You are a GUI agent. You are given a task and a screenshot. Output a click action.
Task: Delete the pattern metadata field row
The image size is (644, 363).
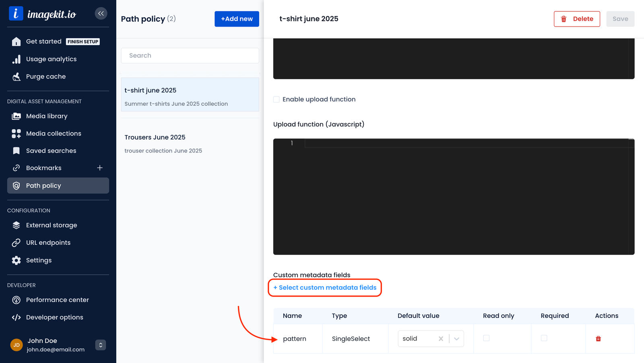(598, 339)
